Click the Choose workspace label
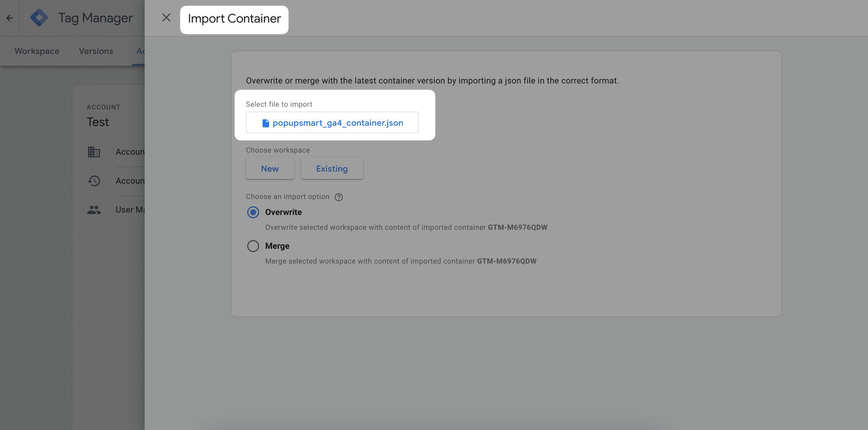Screen dimensions: 868x430 coord(278,150)
